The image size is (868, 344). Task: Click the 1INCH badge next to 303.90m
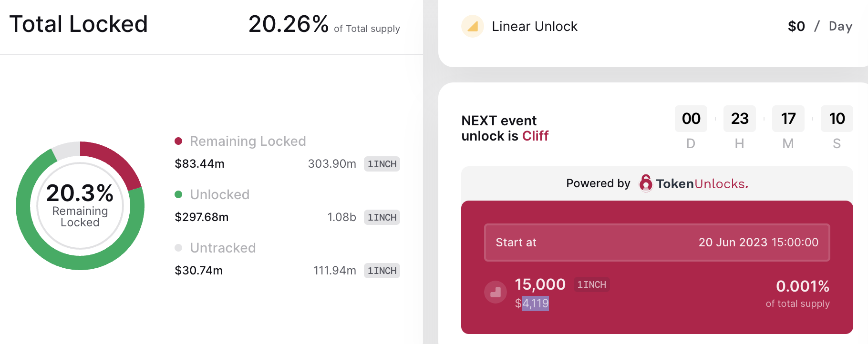pyautogui.click(x=382, y=164)
